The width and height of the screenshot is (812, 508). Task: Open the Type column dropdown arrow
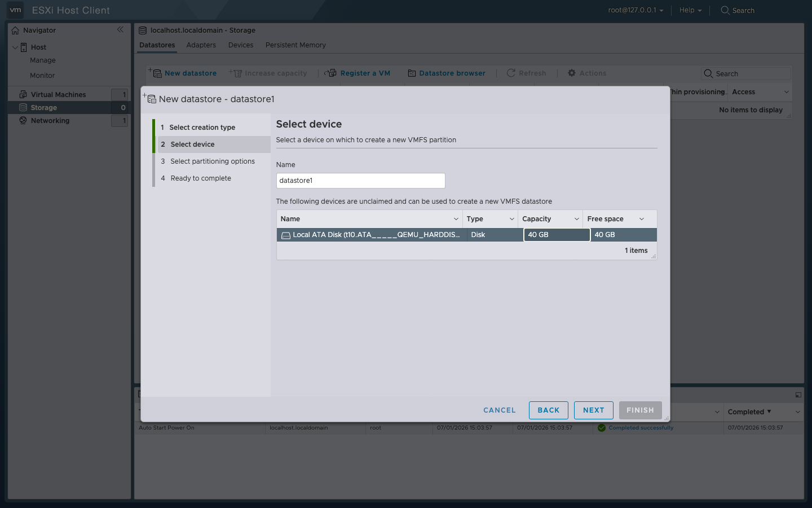click(511, 219)
